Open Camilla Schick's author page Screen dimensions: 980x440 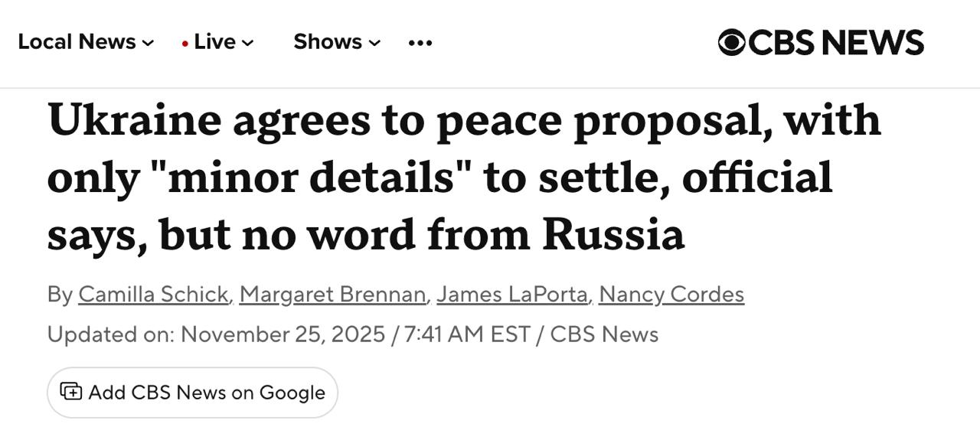coord(153,294)
